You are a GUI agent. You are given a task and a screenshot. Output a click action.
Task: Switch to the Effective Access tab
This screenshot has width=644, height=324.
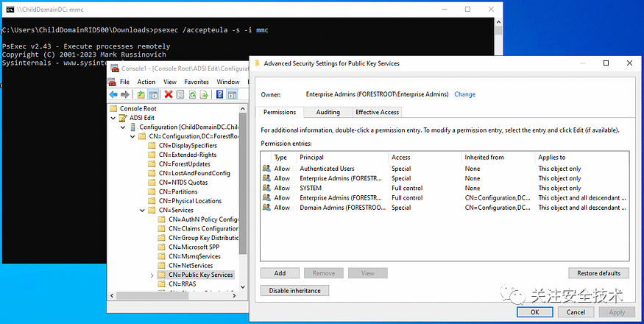pos(377,112)
